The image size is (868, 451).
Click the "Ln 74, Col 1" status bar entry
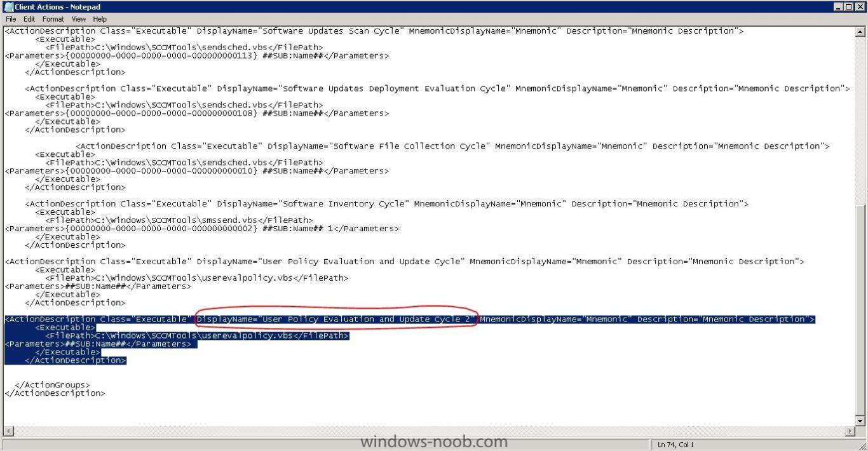[x=676, y=445]
